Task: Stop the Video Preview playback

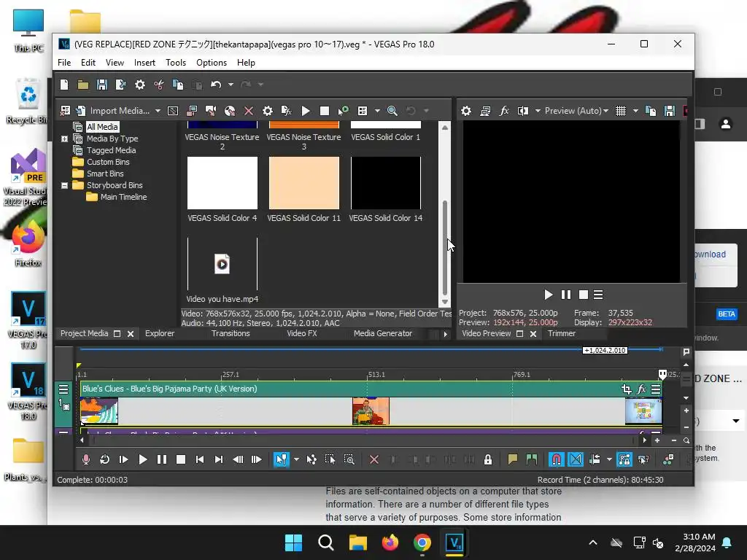Action: pos(583,295)
